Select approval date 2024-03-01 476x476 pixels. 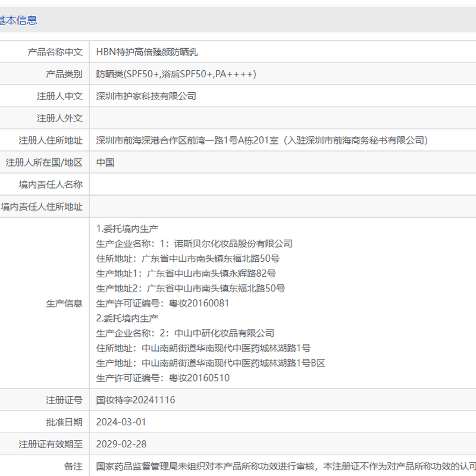pos(121,422)
